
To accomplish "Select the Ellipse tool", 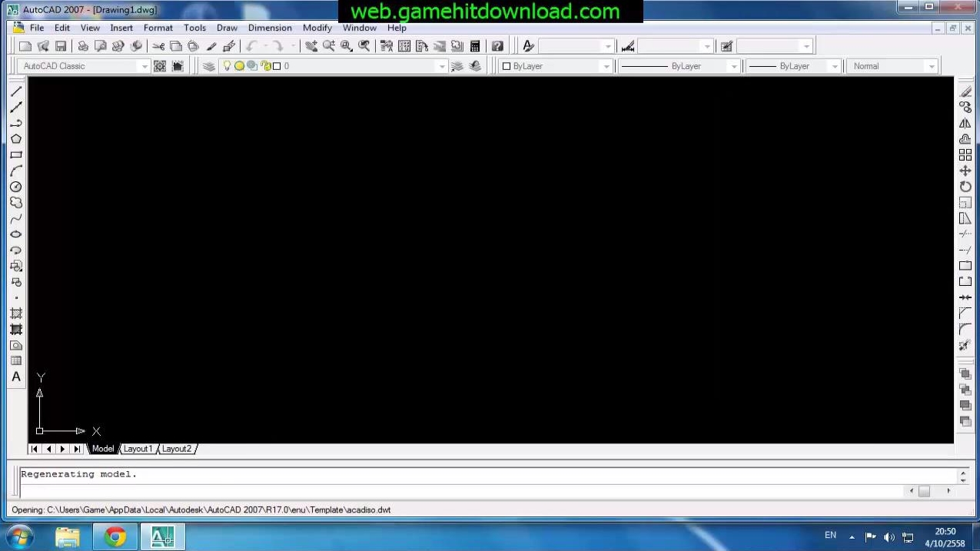I will [x=16, y=234].
